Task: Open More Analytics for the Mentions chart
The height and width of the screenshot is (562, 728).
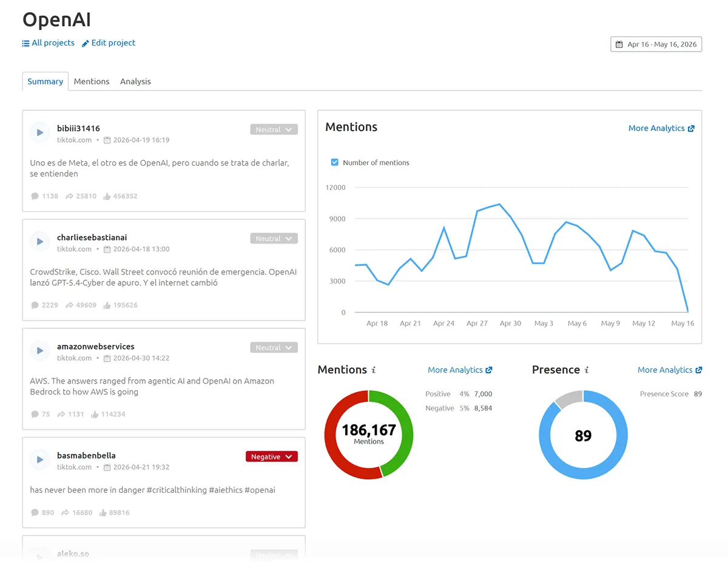Action: 661,128
